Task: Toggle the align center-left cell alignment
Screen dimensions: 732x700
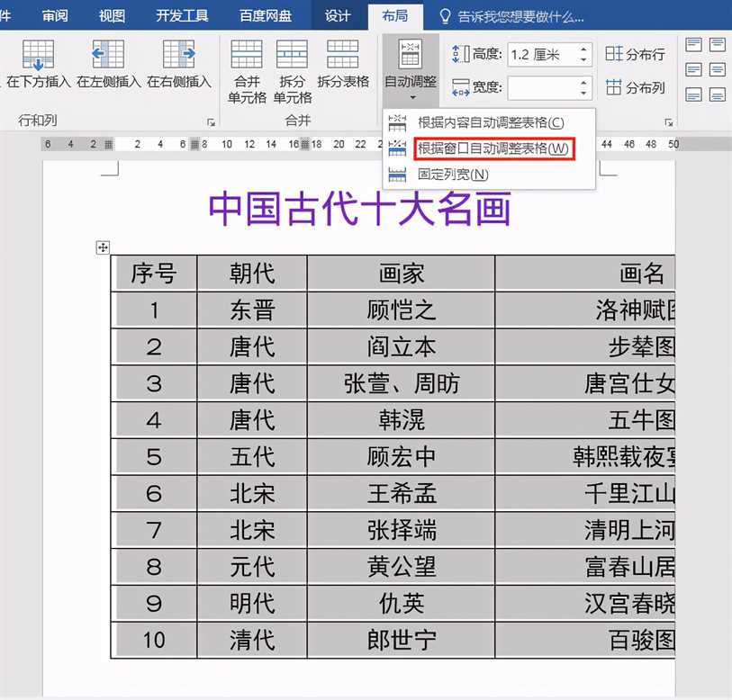Action: tap(693, 69)
